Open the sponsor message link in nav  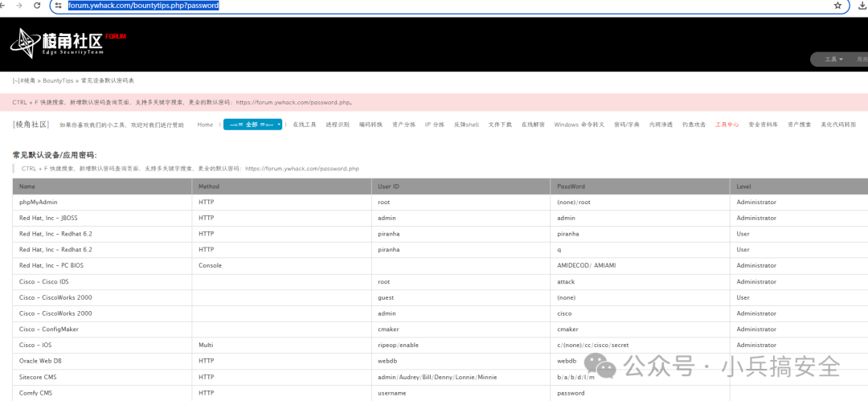pos(122,125)
